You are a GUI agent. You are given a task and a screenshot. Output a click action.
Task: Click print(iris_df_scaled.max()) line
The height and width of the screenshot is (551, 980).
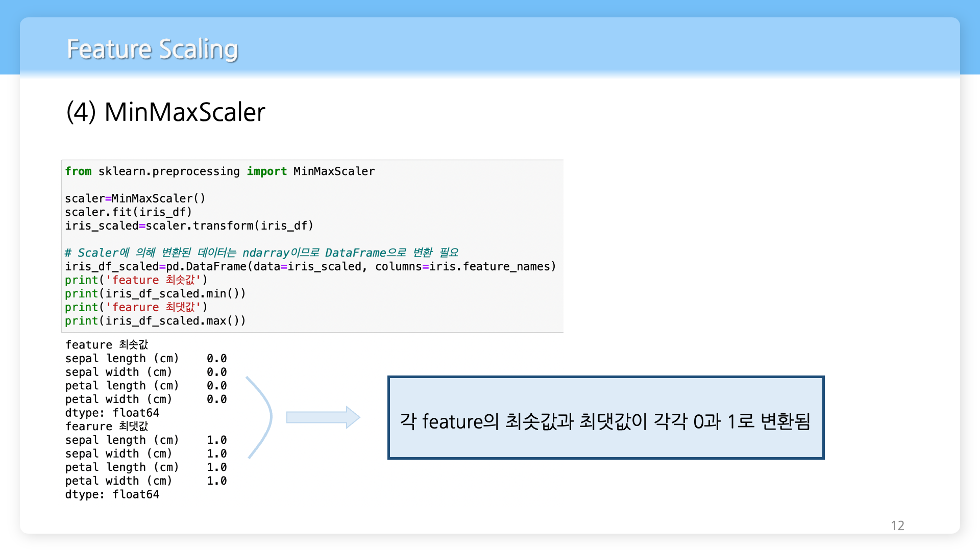[155, 321]
